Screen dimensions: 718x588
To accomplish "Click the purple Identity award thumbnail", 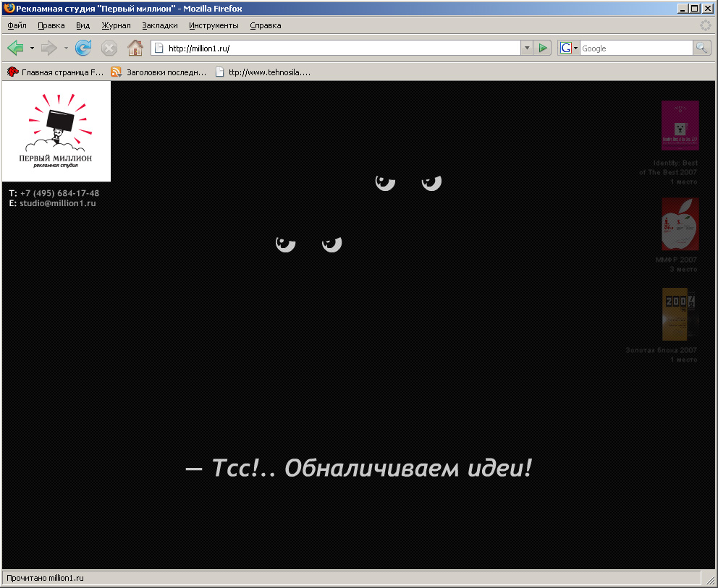I will point(680,125).
